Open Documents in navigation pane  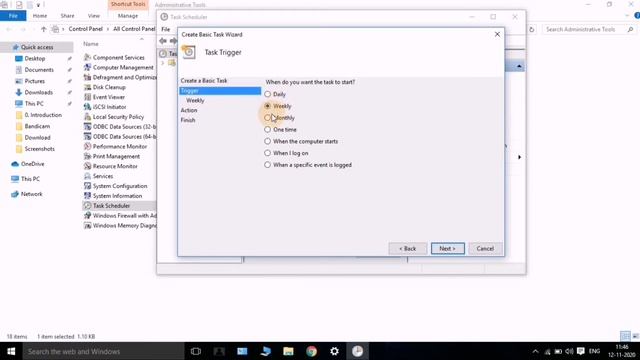pyautogui.click(x=39, y=70)
